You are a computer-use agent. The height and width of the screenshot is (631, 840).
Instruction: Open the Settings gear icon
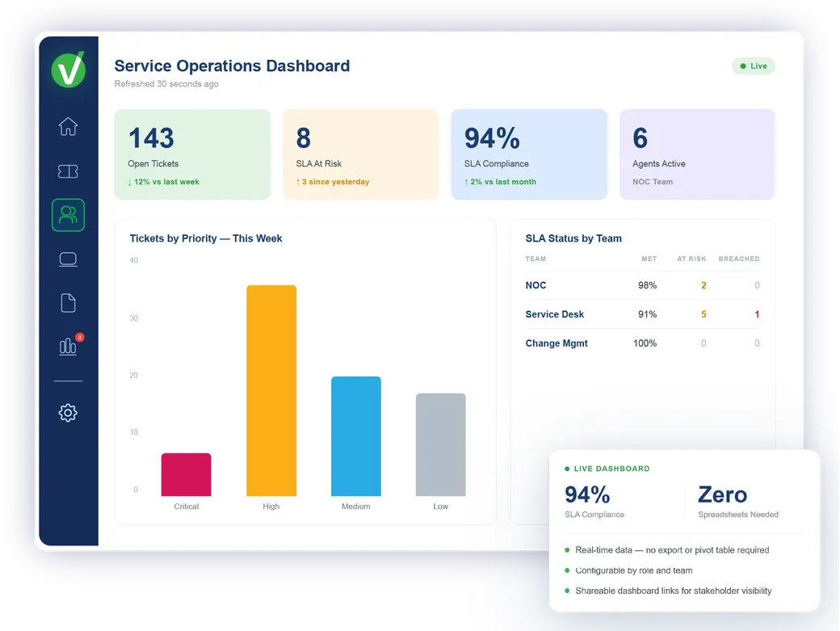[x=68, y=413]
